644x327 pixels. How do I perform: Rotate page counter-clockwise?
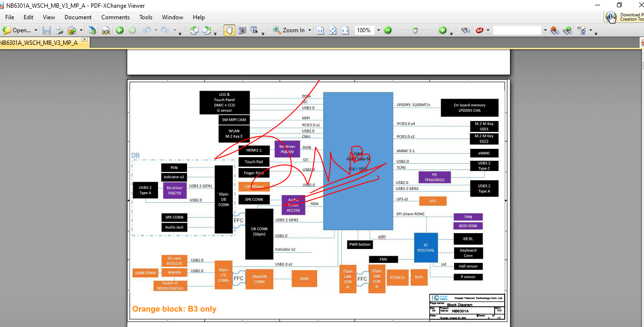[194, 30]
